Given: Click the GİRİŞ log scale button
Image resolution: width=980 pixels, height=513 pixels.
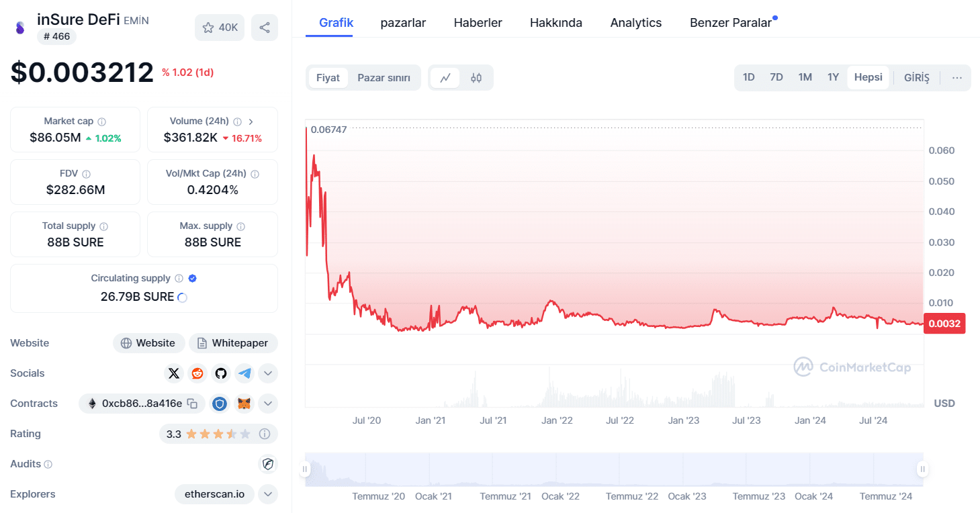Looking at the screenshot, I should [917, 78].
